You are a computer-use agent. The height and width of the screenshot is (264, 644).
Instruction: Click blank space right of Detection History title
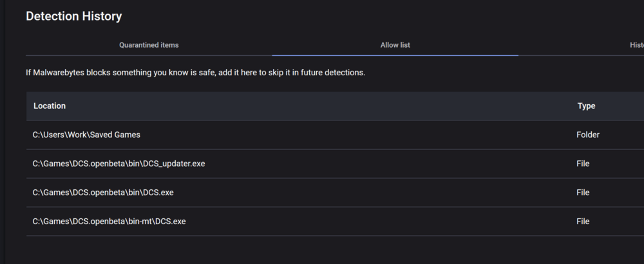[x=386, y=16]
